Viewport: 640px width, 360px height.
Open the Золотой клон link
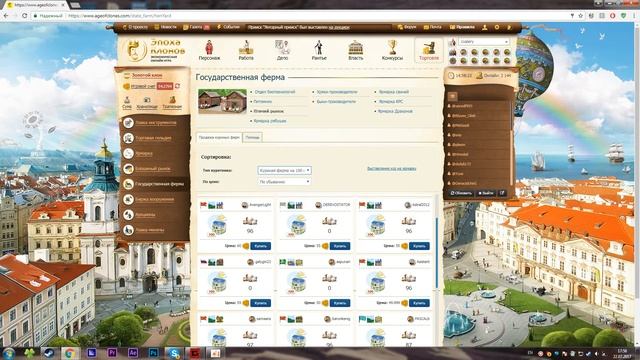point(147,76)
